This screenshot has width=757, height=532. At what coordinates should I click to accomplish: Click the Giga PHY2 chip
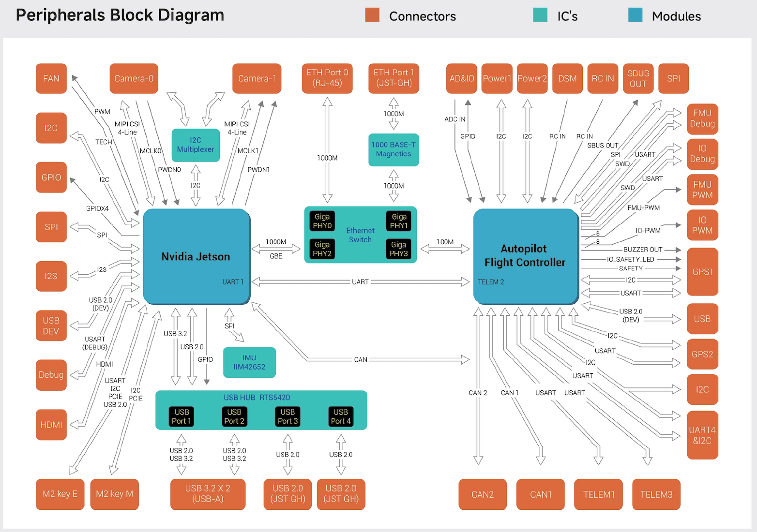point(322,249)
